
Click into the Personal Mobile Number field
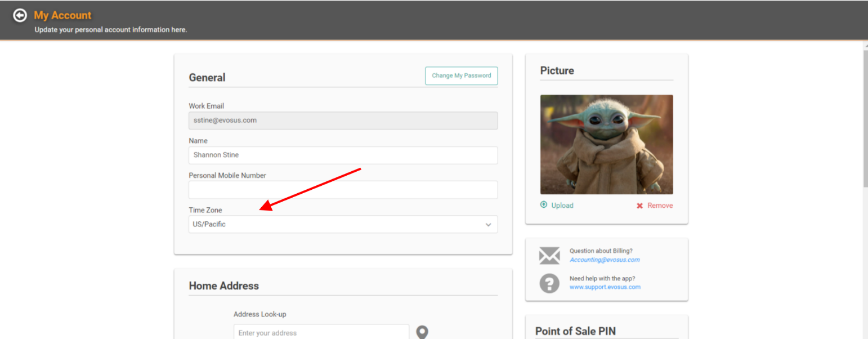[x=343, y=190]
